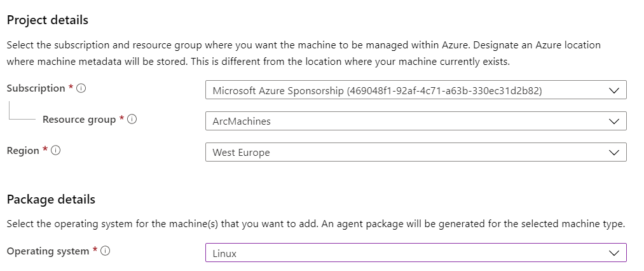Click the Package details heading
The width and height of the screenshot is (644, 271).
coord(51,200)
